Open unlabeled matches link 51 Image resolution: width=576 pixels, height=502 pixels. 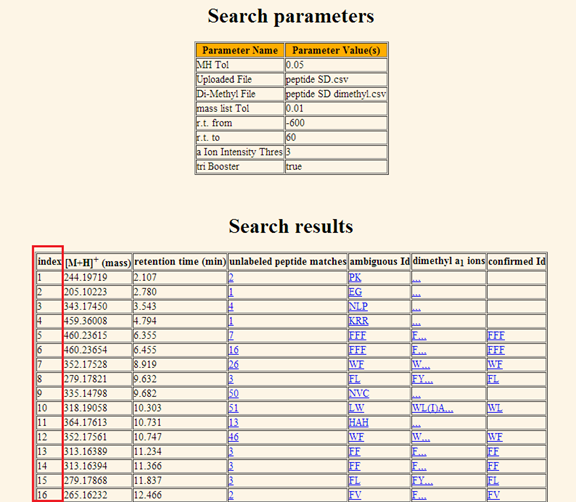point(234,408)
